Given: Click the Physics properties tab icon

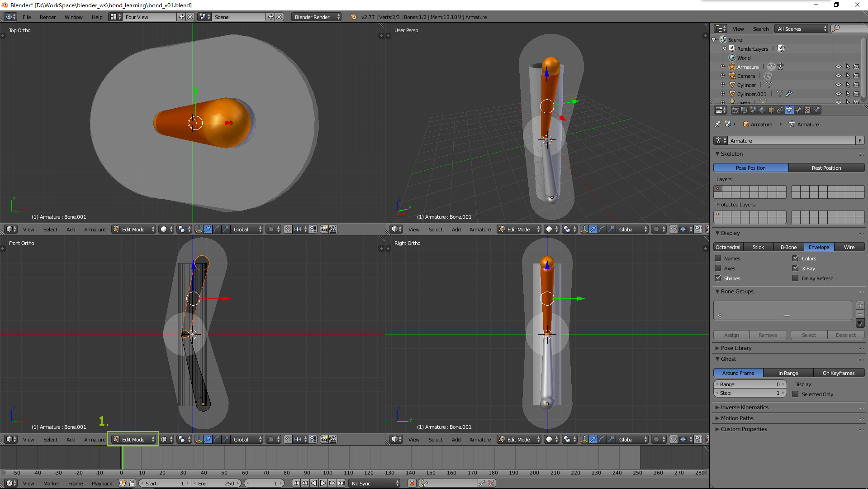Looking at the screenshot, I should point(816,110).
